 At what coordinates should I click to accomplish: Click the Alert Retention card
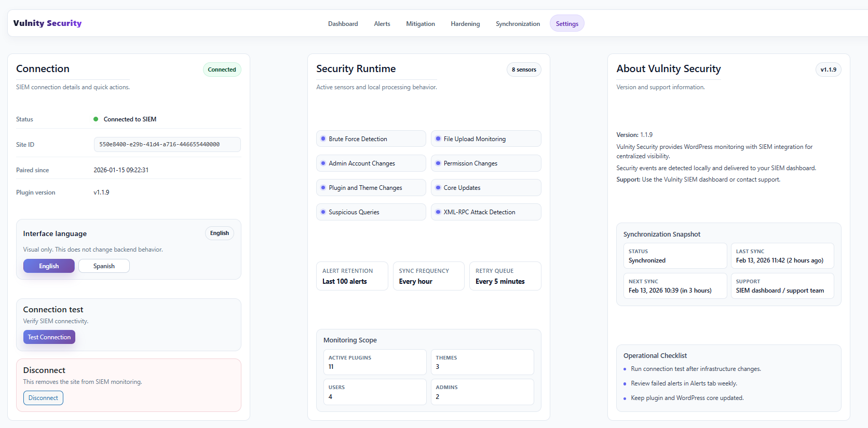click(352, 276)
